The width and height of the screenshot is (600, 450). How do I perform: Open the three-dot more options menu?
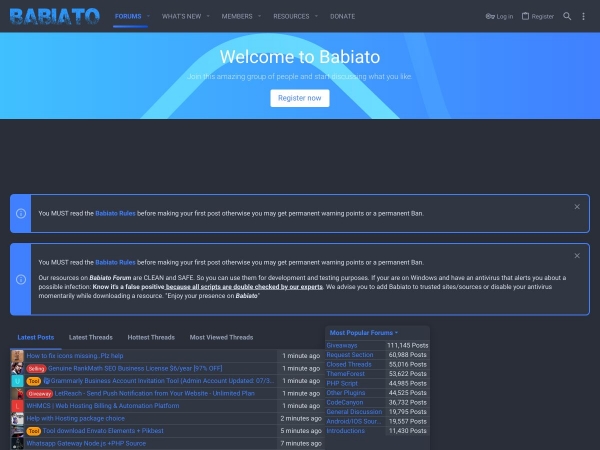[x=583, y=16]
